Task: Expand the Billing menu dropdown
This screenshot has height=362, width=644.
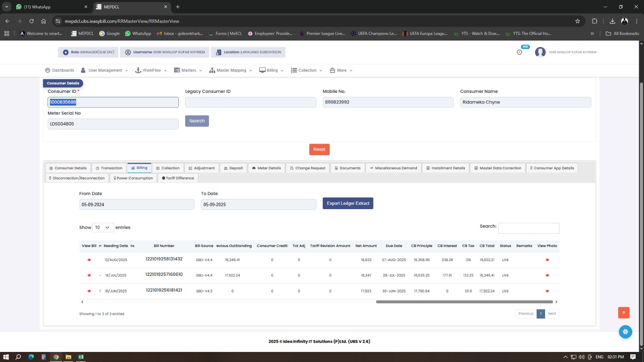Action: pyautogui.click(x=272, y=70)
